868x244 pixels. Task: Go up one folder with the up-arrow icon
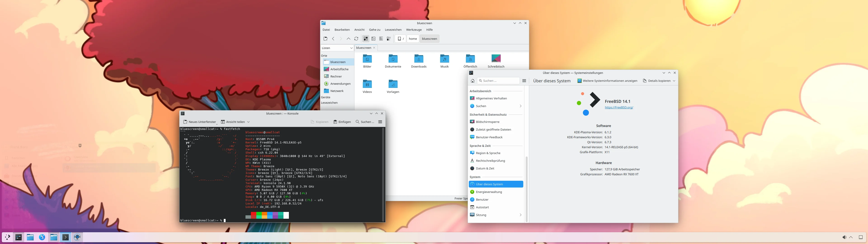tap(348, 39)
